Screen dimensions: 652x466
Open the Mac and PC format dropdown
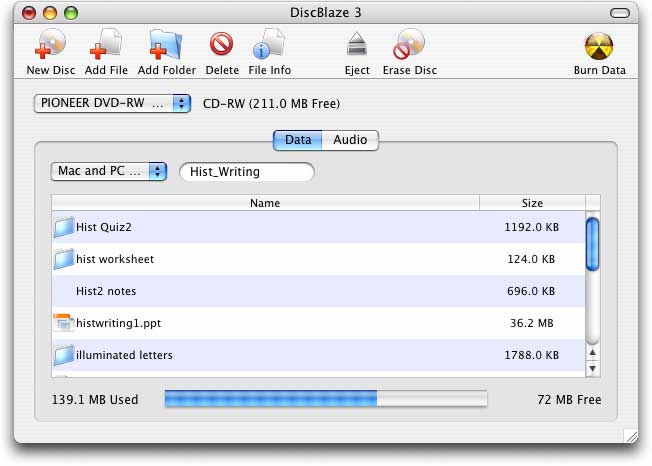(x=109, y=171)
